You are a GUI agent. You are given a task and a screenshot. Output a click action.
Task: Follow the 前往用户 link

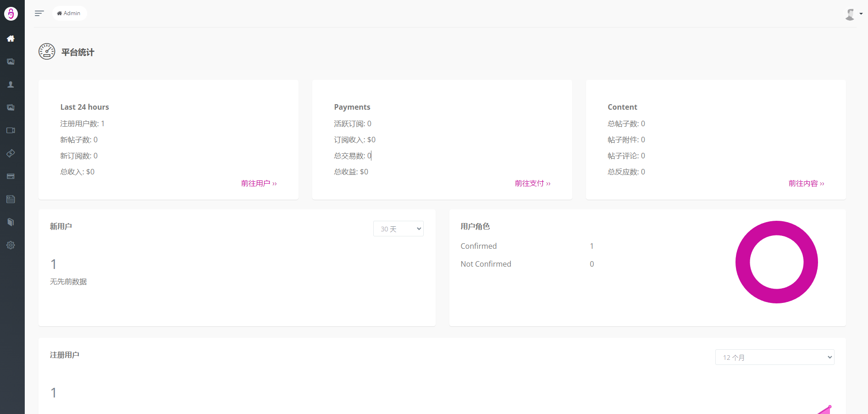click(x=259, y=183)
